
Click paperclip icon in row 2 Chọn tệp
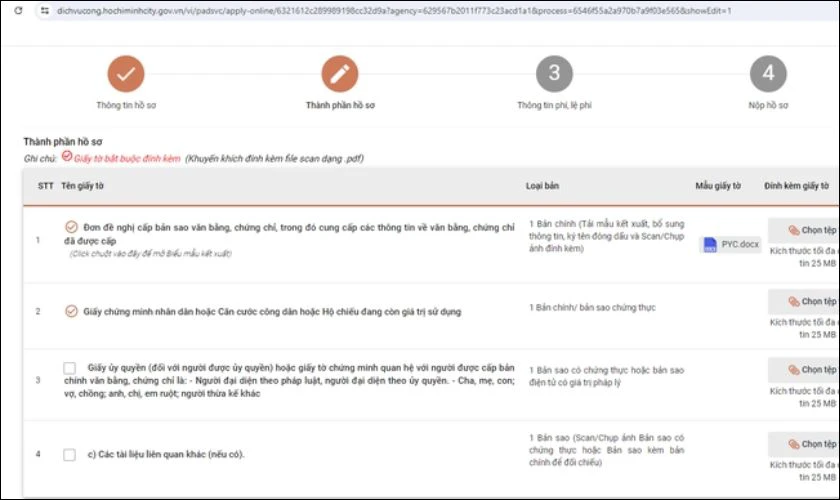click(x=793, y=302)
